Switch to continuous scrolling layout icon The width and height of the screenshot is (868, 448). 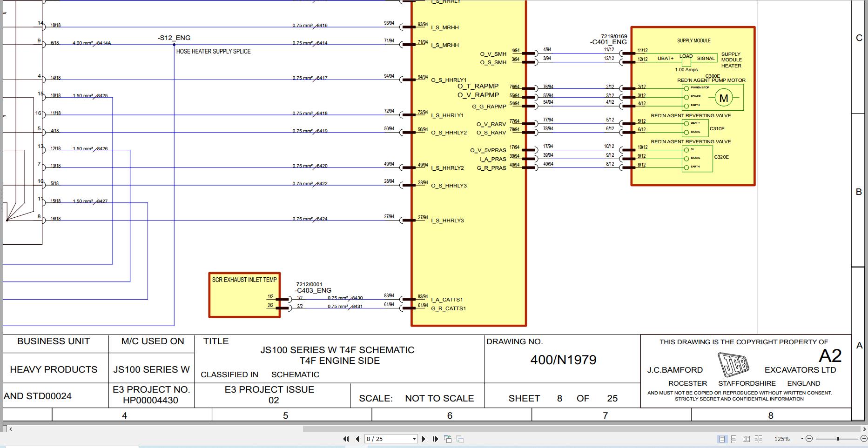(734, 439)
